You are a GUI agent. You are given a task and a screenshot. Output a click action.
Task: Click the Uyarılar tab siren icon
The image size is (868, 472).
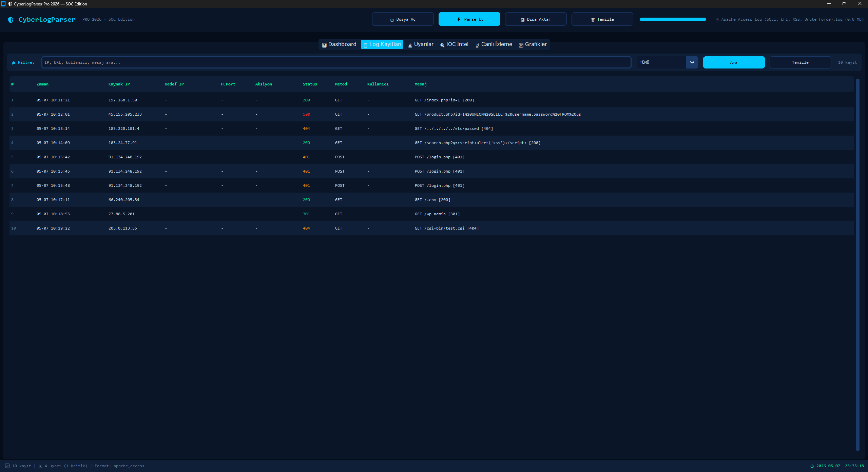point(410,45)
